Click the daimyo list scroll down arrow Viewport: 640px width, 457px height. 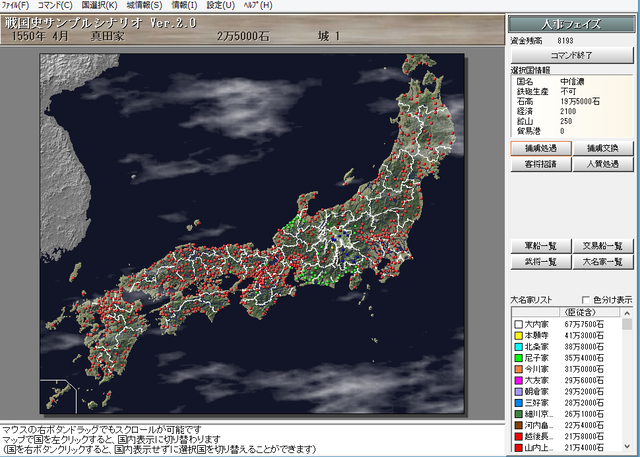coord(627,446)
